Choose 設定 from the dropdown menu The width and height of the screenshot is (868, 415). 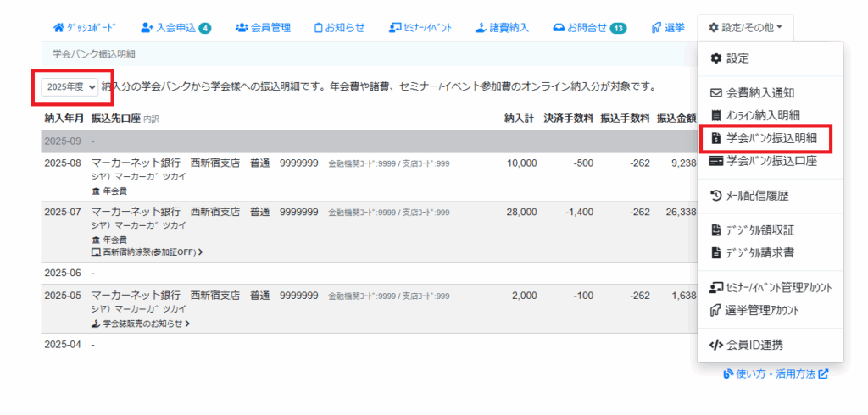pyautogui.click(x=737, y=58)
